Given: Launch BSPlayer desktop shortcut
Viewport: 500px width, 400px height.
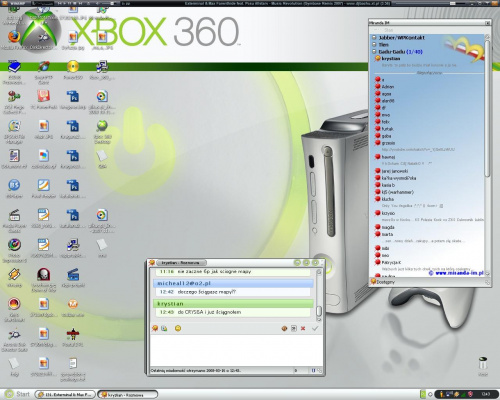Looking at the screenshot, I should (14, 185).
